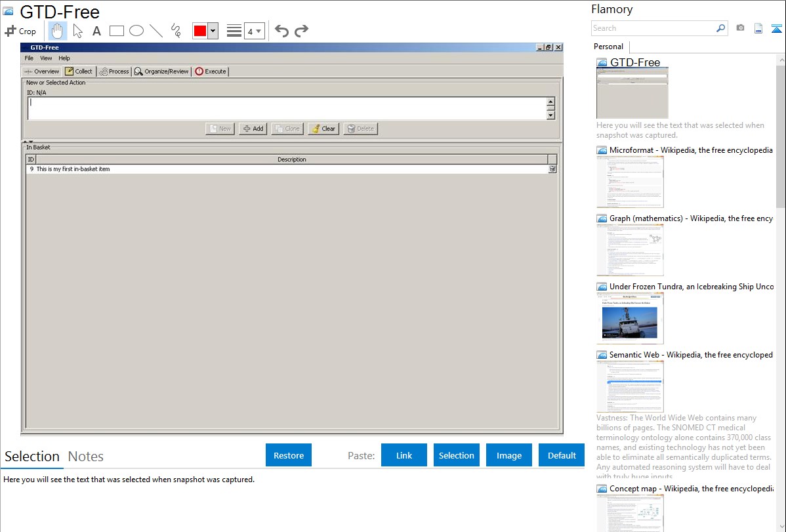Paste as Image button
Image resolution: width=786 pixels, height=532 pixels.
tap(508, 455)
